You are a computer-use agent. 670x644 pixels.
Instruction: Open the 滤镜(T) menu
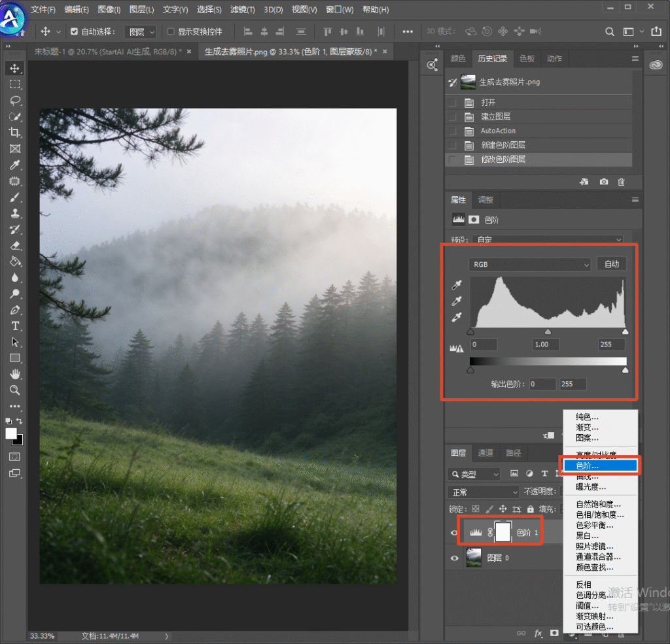(243, 9)
